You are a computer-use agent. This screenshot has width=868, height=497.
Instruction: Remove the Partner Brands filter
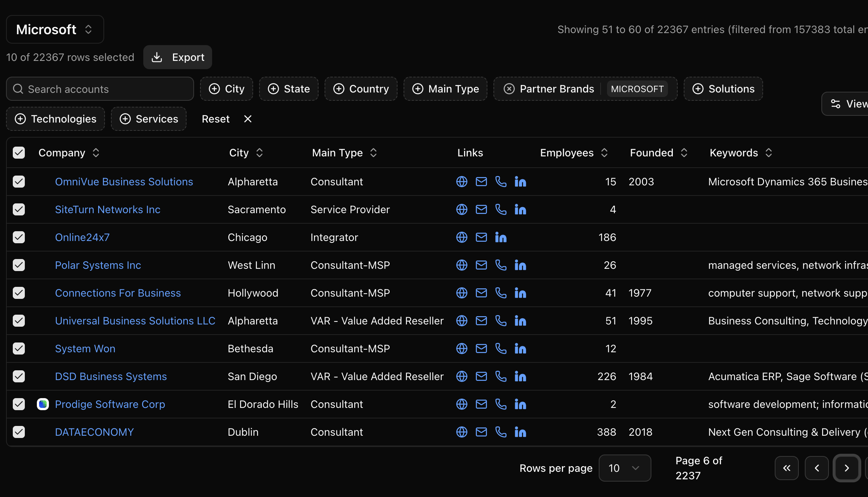(509, 89)
